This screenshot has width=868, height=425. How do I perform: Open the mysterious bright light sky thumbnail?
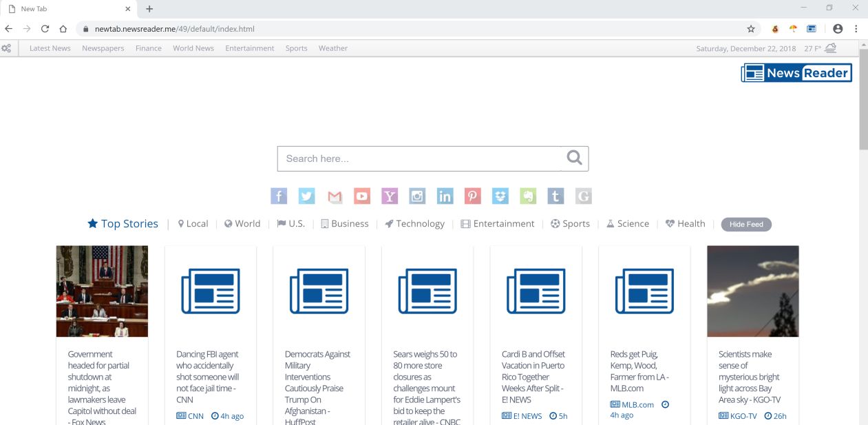(x=753, y=291)
